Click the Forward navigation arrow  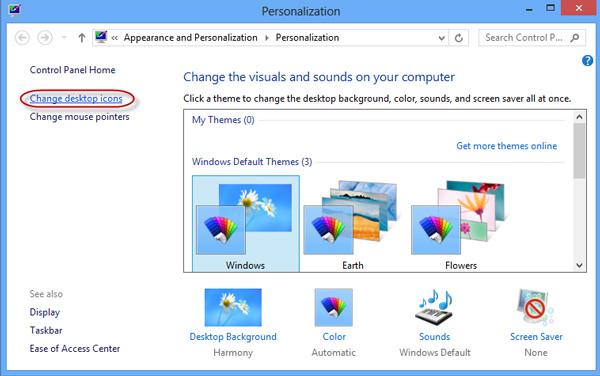click(45, 38)
